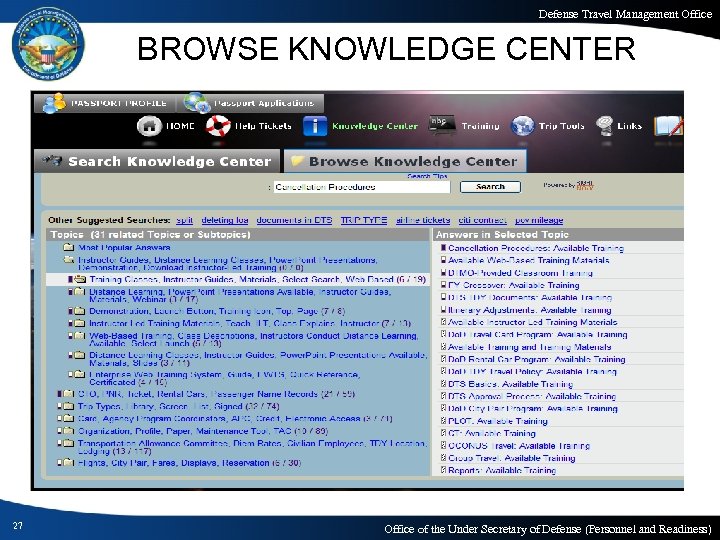This screenshot has height=540, width=720.
Task: Click document icon next to Reports: Available Training
Action: click(x=444, y=470)
